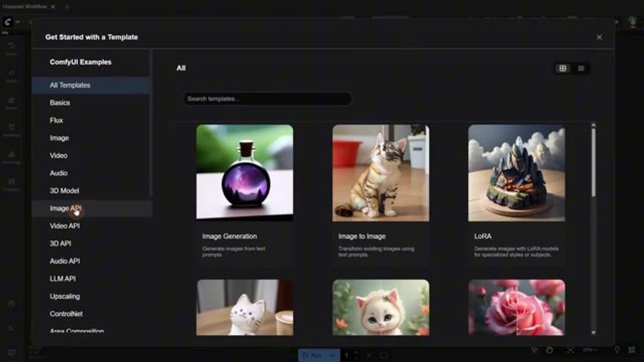
Task: Click the category list scrollbar
Action: (x=151, y=123)
